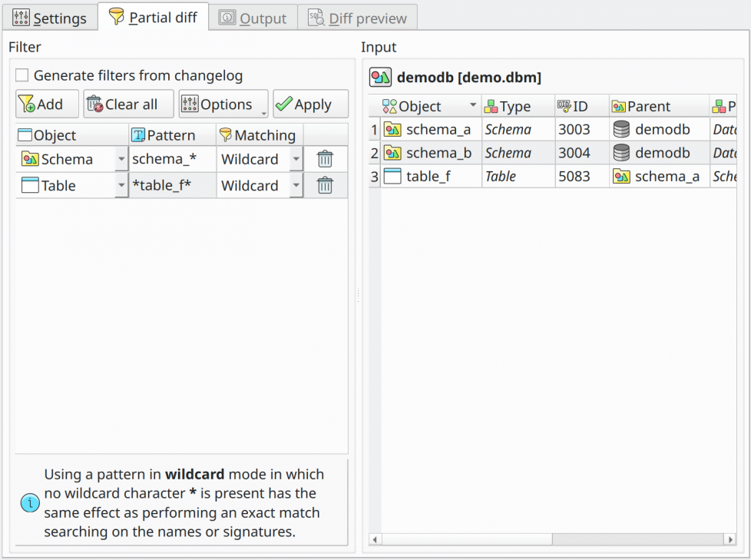This screenshot has width=751, height=560.
Task: Click the Input list scrollbar left arrow
Action: point(375,539)
